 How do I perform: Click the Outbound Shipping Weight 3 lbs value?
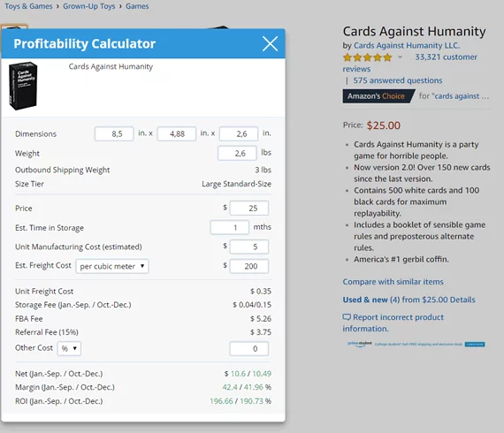[x=263, y=170]
